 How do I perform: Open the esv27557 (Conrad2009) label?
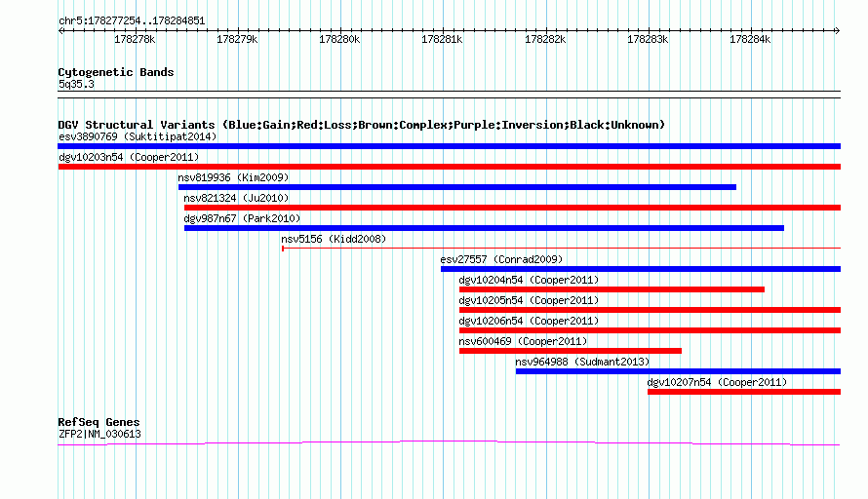click(501, 259)
